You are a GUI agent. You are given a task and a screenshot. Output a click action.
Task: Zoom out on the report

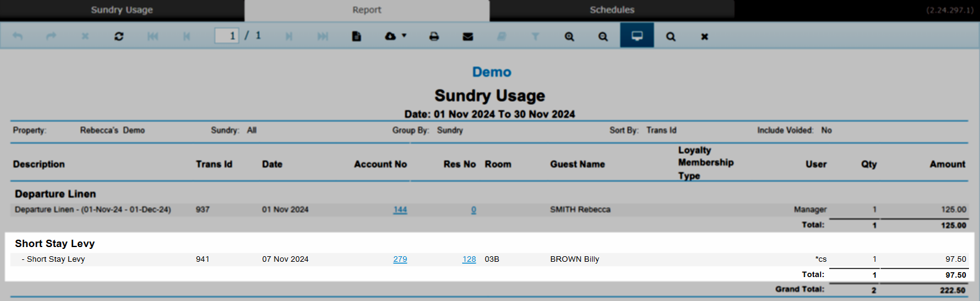coord(603,36)
